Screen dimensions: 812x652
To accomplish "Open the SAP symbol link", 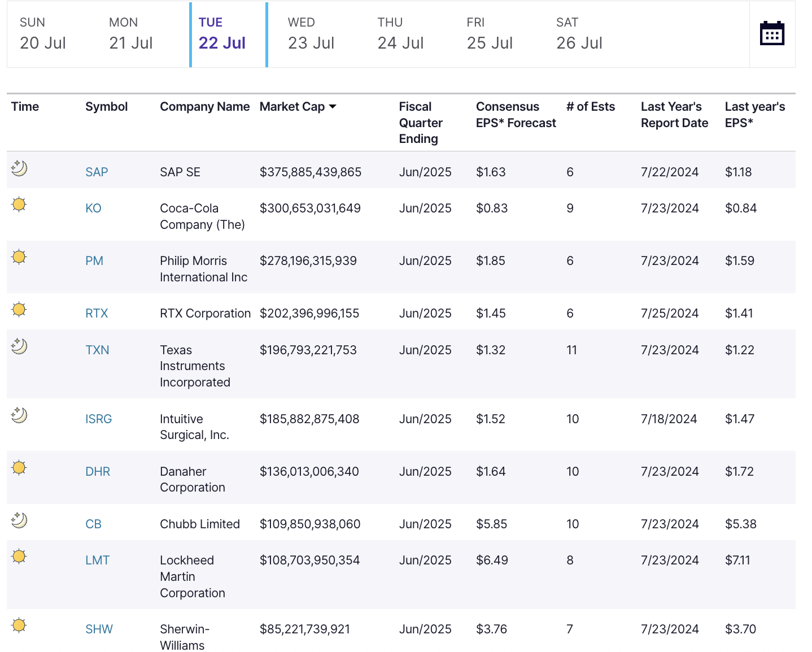I will click(x=97, y=172).
